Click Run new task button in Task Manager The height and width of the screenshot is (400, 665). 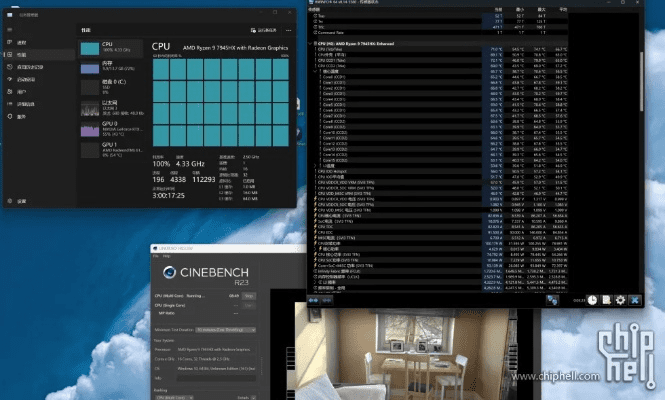click(262, 31)
